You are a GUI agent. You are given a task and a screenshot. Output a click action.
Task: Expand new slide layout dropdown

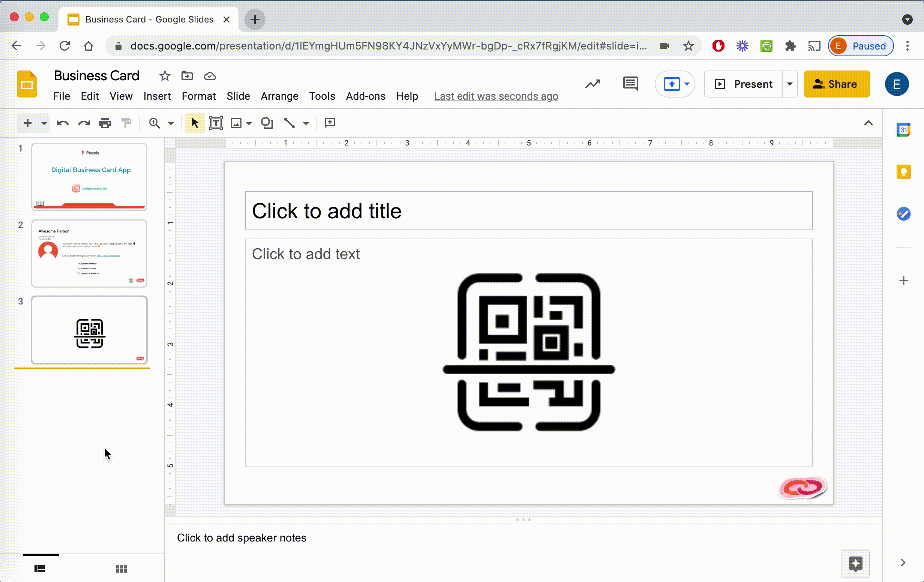(x=44, y=123)
